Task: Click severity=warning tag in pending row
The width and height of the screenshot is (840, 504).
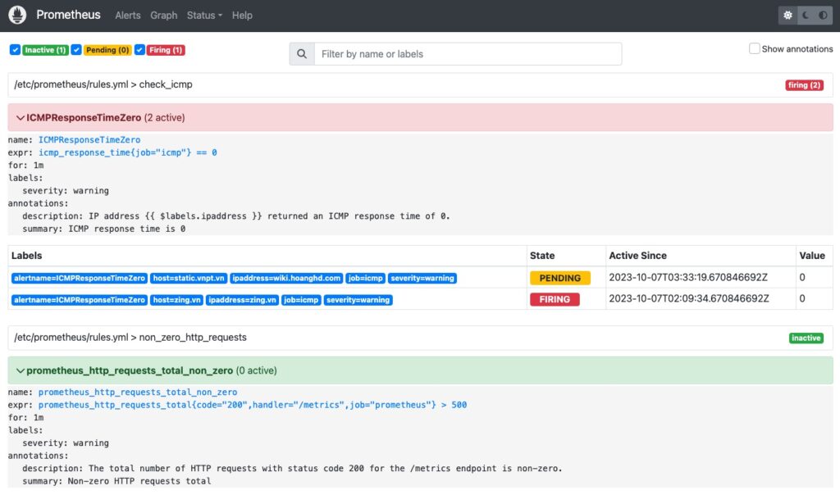Action: tap(422, 278)
